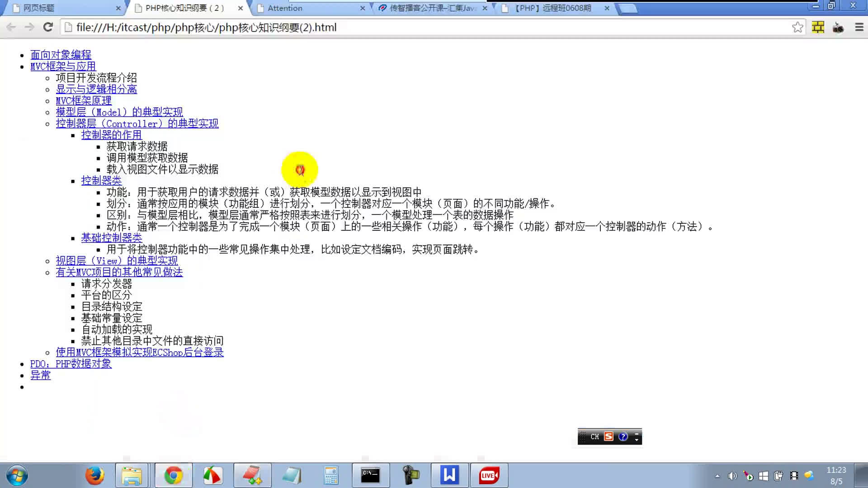868x488 pixels.
Task: Click the volume speaker tray icon
Action: 732,476
